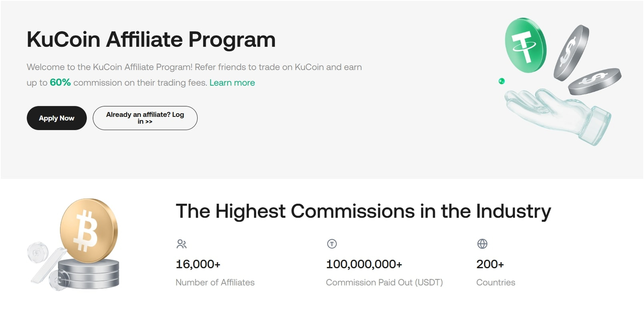Click the people icon above affiliate count
The height and width of the screenshot is (313, 644).
click(182, 244)
